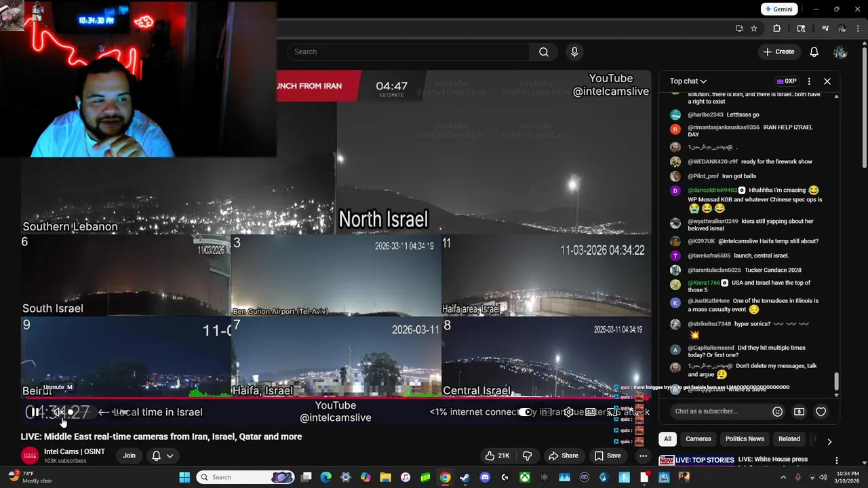This screenshot has width=868, height=488.
Task: Click the 0XP crown badge in chat
Action: pos(787,81)
